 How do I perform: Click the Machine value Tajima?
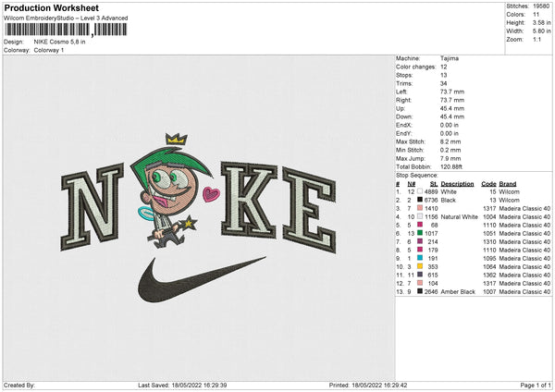450,58
